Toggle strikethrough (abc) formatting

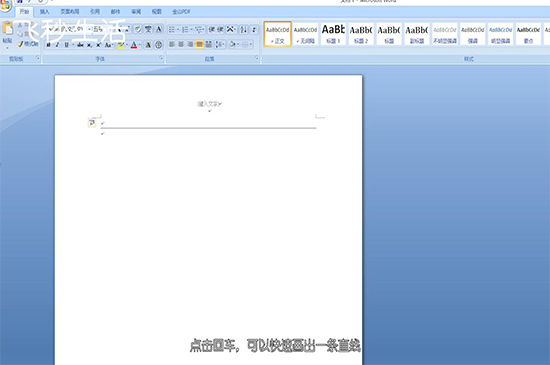[80, 45]
